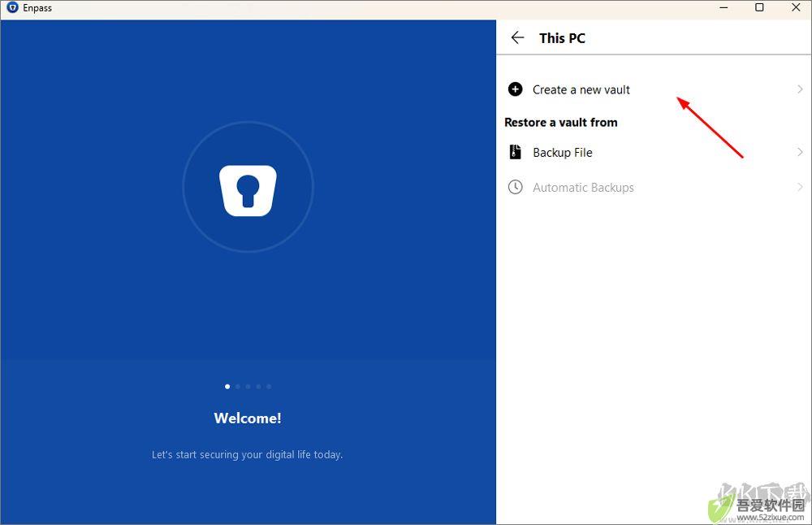
Task: Minimize the Enpass window
Action: point(724,7)
